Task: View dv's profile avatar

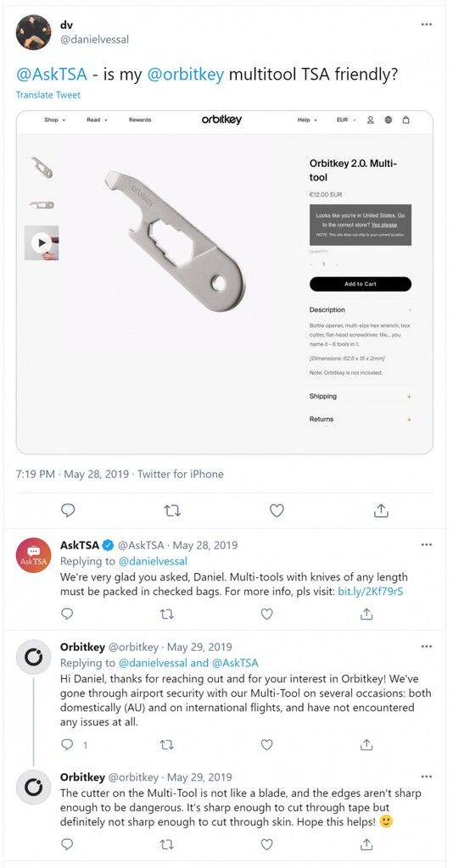Action: point(33,32)
